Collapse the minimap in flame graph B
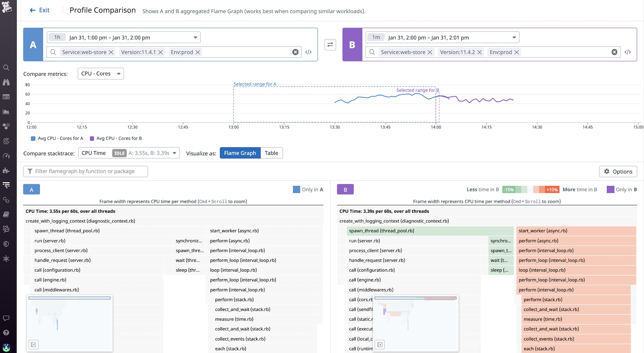This screenshot has height=353, width=644. (380, 345)
